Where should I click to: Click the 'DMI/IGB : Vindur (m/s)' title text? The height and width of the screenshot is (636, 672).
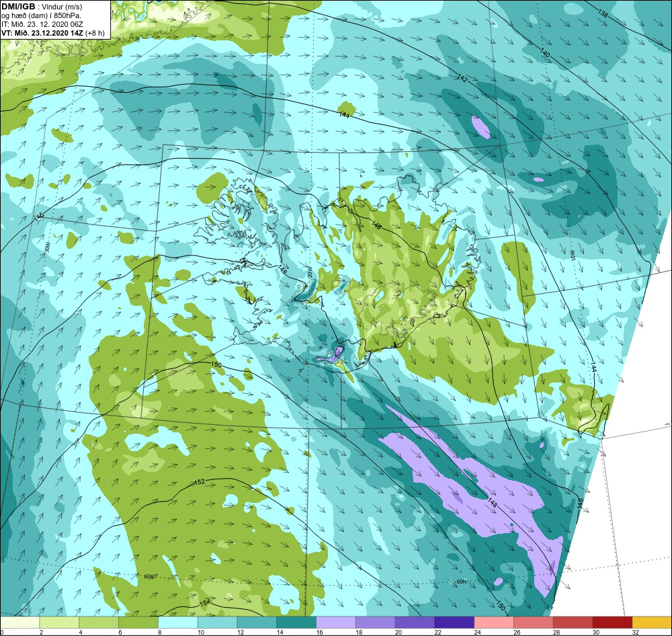(42, 7)
